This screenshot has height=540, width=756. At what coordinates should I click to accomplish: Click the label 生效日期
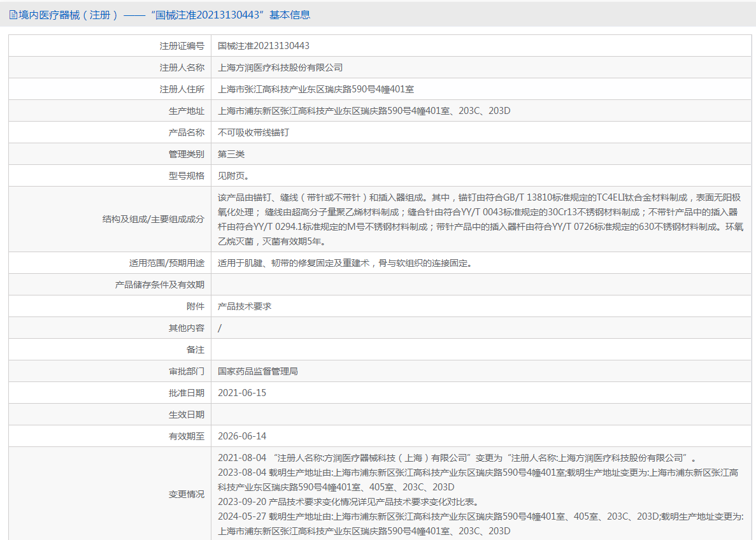(x=187, y=415)
